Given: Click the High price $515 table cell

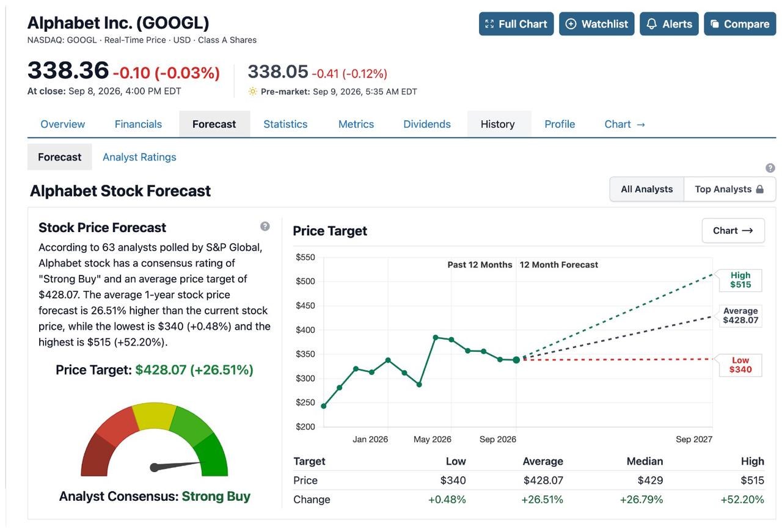Looking at the screenshot, I should (752, 481).
